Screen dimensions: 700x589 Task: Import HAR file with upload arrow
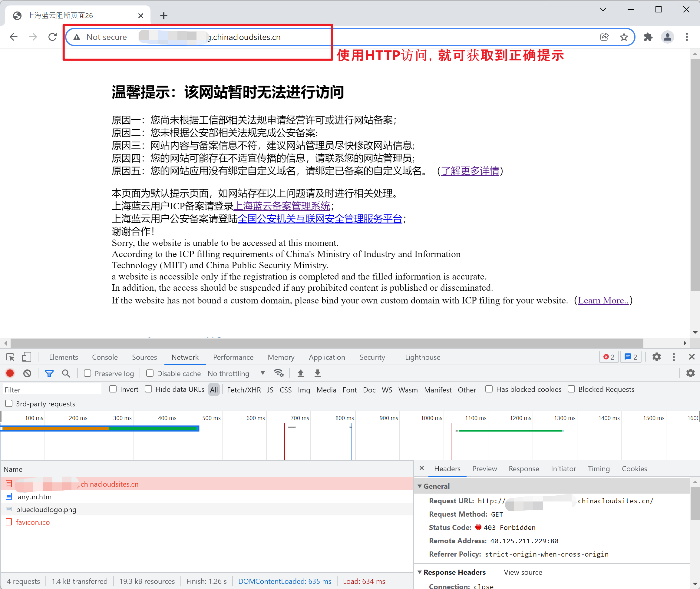click(300, 373)
